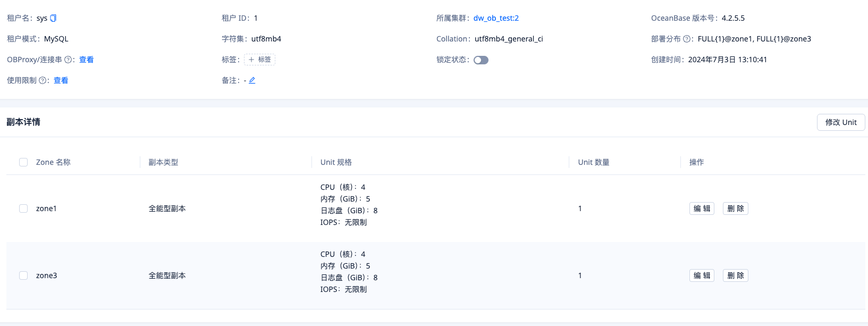Edit the 备注 remark with pencil icon
The image size is (868, 326).
[x=252, y=80]
